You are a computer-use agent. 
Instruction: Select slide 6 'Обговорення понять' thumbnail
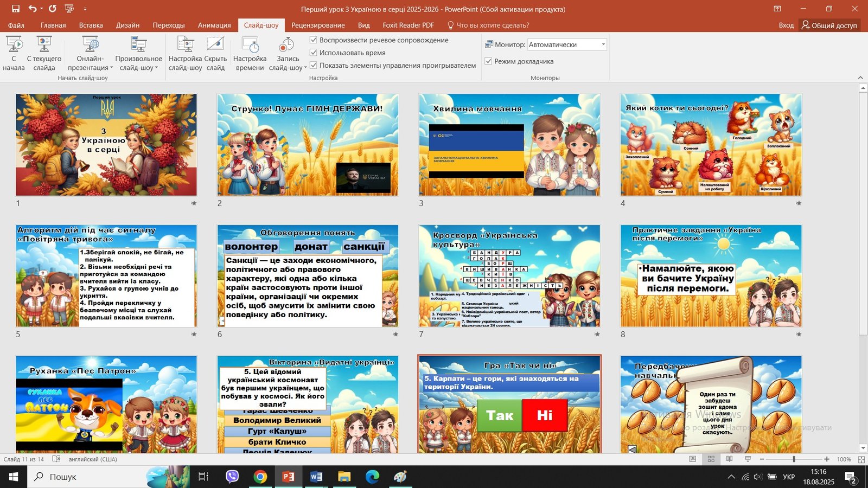pyautogui.click(x=308, y=276)
